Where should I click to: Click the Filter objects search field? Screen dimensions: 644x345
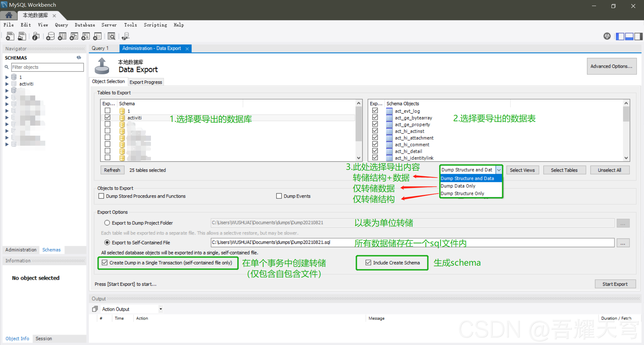tap(47, 67)
